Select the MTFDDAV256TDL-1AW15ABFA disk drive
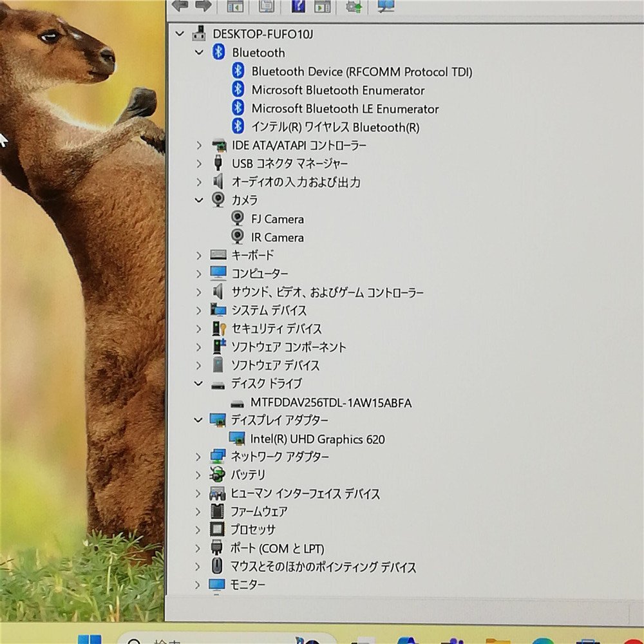Image resolution: width=644 pixels, height=644 pixels. 331,403
